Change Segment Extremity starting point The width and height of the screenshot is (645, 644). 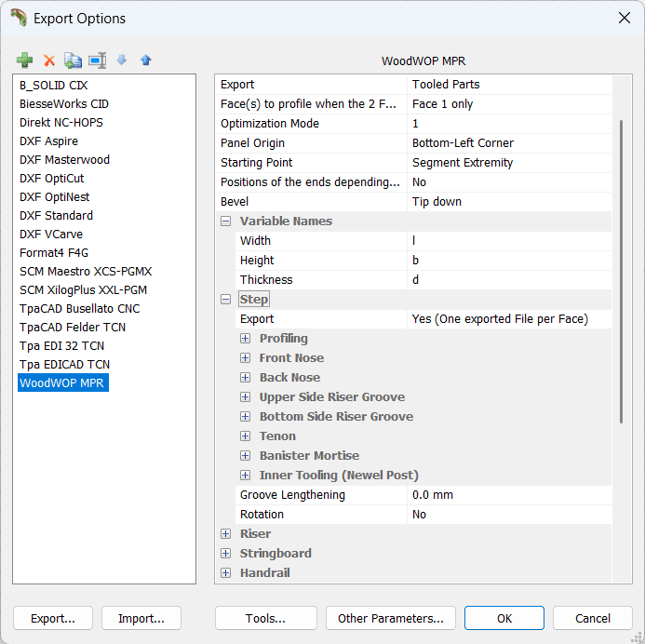tap(509, 163)
